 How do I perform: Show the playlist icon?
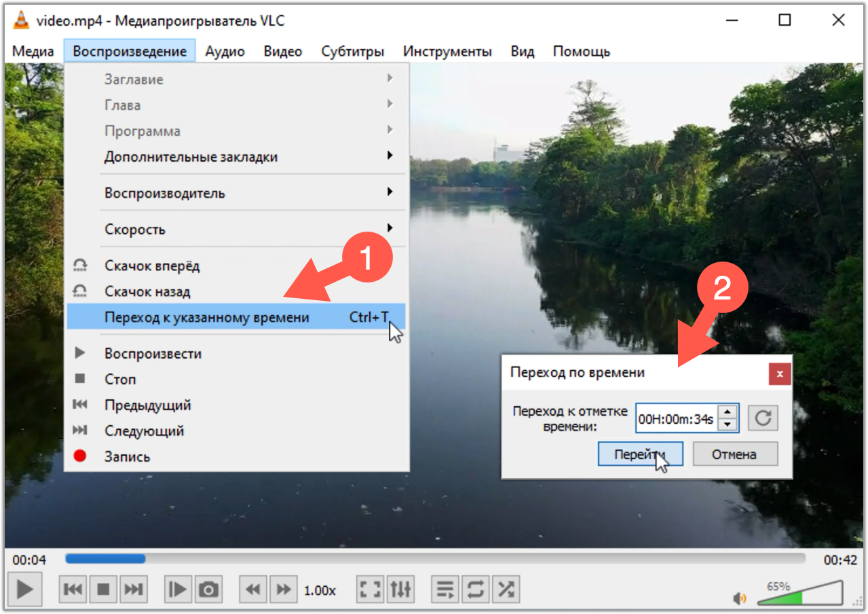click(445, 590)
